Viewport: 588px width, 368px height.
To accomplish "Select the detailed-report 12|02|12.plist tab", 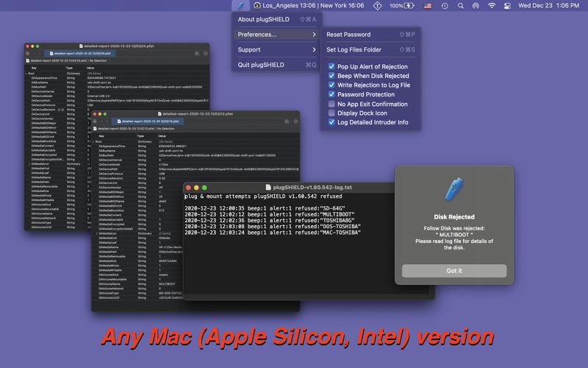I will coord(148,121).
